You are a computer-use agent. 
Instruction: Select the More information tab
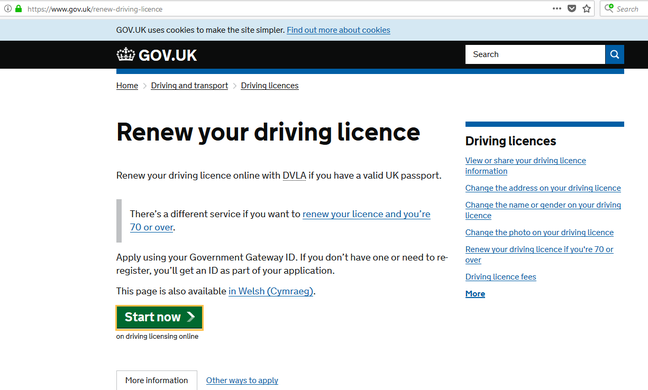(157, 380)
